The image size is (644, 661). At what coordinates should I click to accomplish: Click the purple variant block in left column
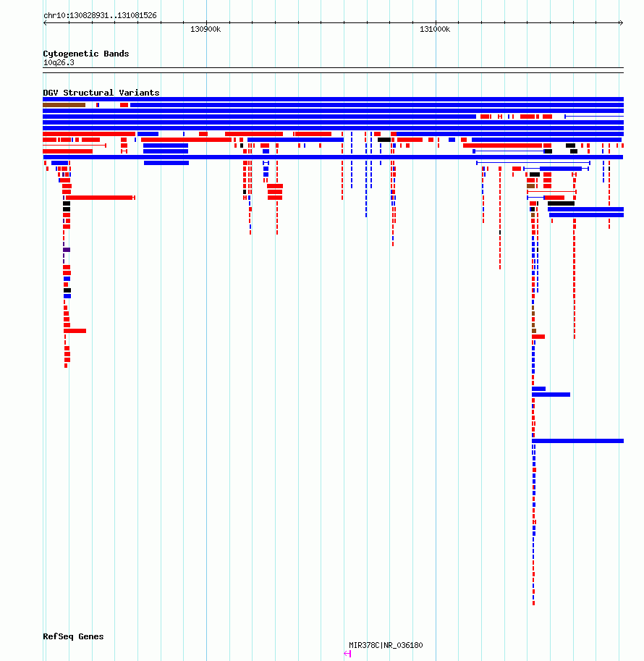pyautogui.click(x=67, y=250)
